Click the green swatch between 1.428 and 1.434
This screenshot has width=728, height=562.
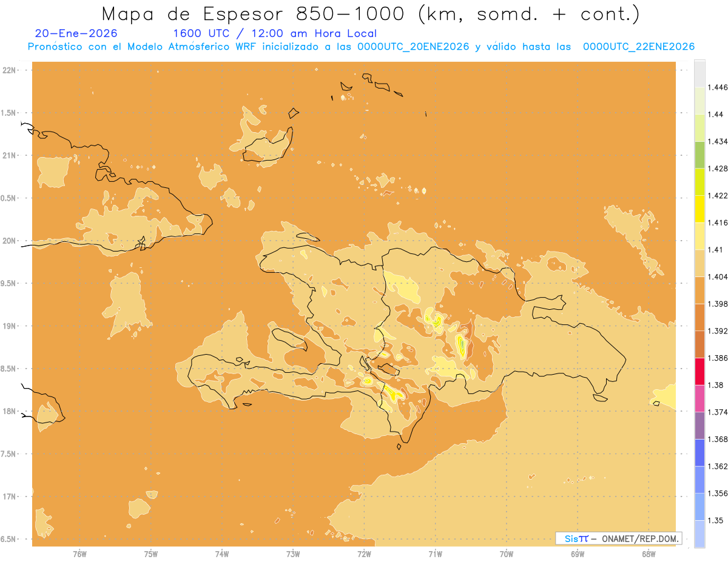(x=699, y=155)
